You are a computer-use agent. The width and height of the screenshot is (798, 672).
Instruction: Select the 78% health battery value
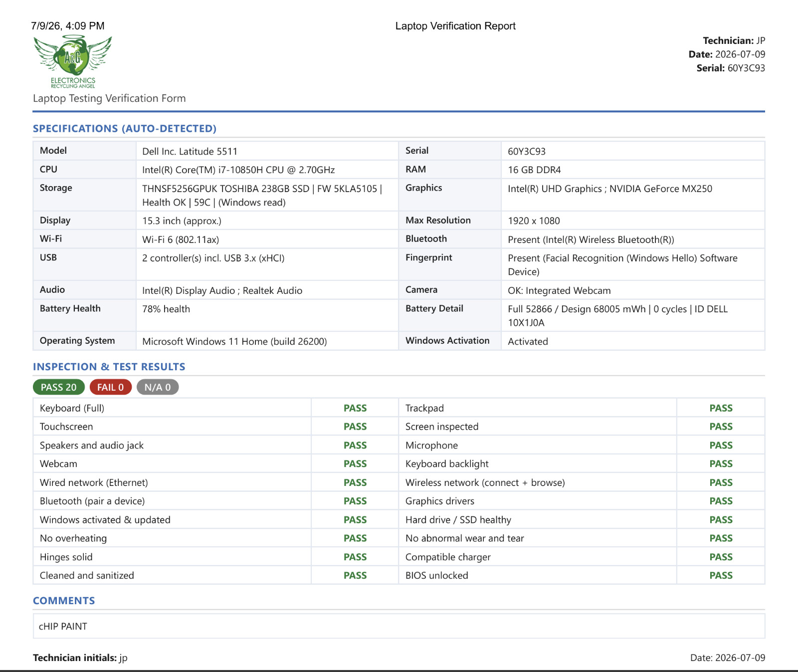coord(166,309)
